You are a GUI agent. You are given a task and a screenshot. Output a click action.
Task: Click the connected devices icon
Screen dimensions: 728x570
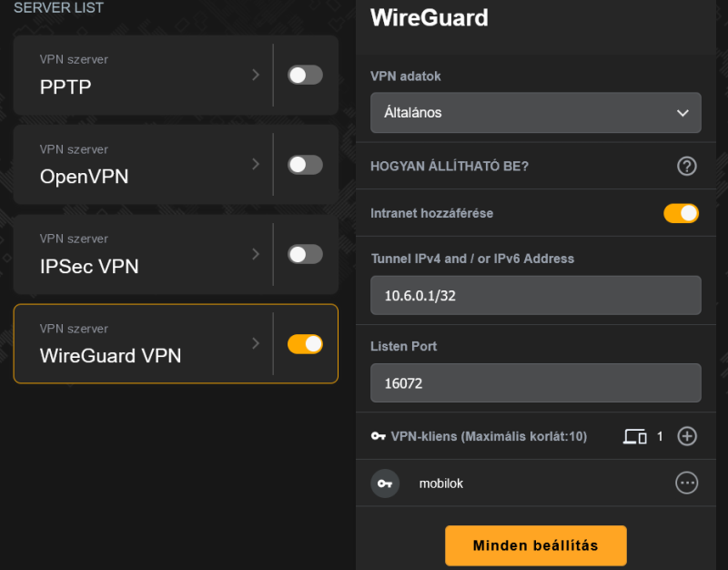pos(634,436)
